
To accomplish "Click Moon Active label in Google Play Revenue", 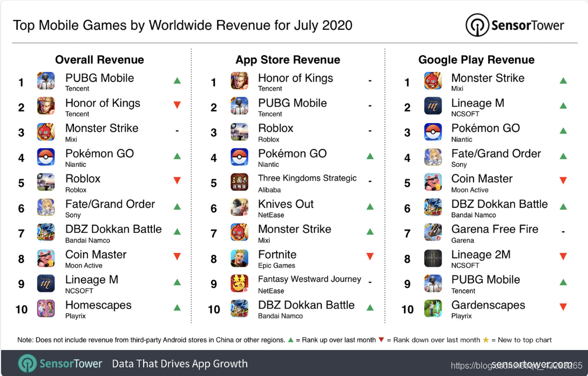I will tap(470, 190).
